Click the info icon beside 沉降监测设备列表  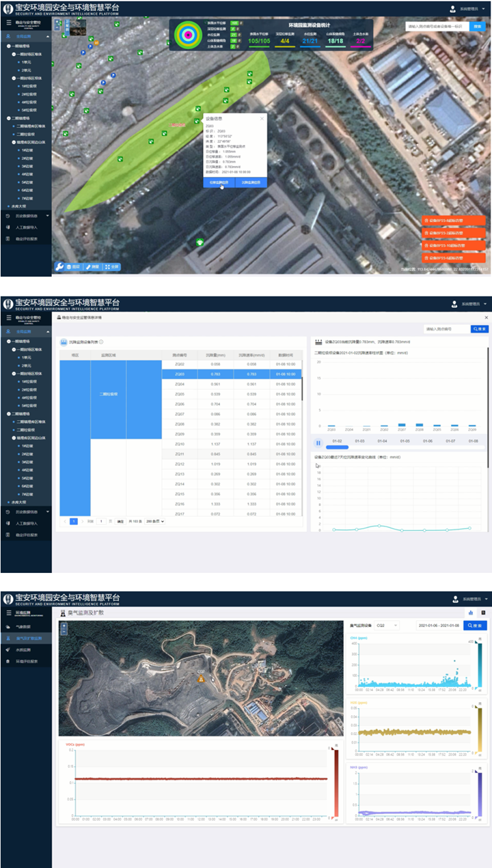click(x=101, y=341)
